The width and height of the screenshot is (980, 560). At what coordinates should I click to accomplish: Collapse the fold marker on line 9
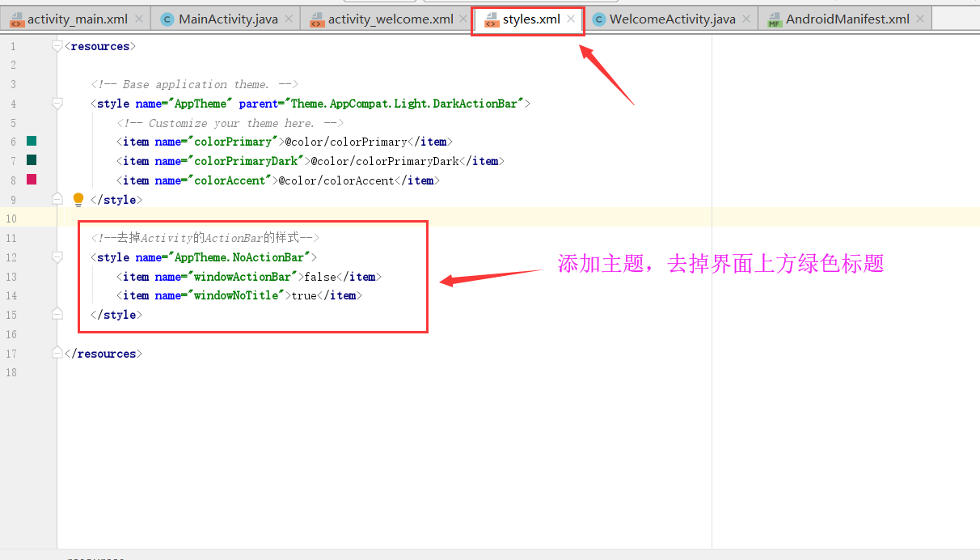click(x=57, y=199)
